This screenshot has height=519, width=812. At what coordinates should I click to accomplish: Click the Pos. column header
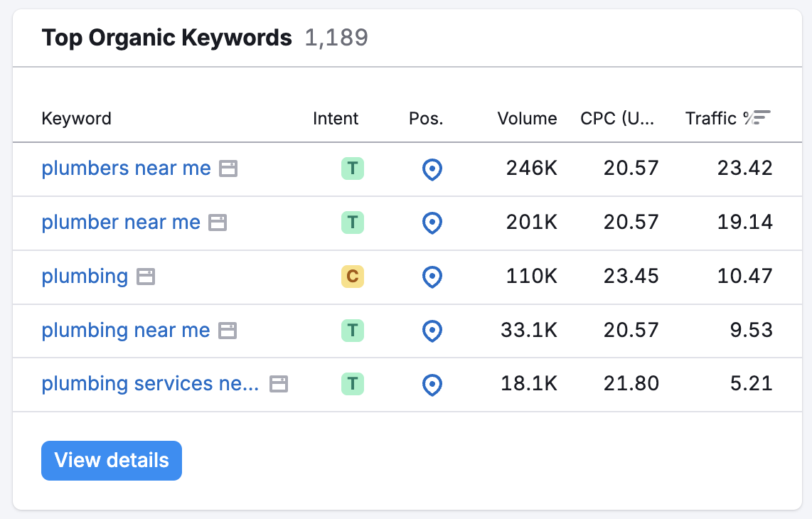(426, 119)
